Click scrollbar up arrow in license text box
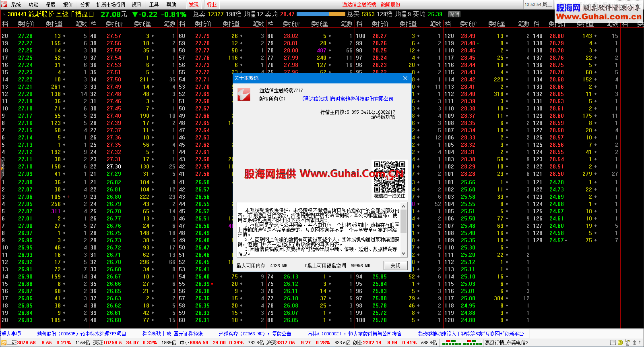The image size is (644, 347). (403, 206)
